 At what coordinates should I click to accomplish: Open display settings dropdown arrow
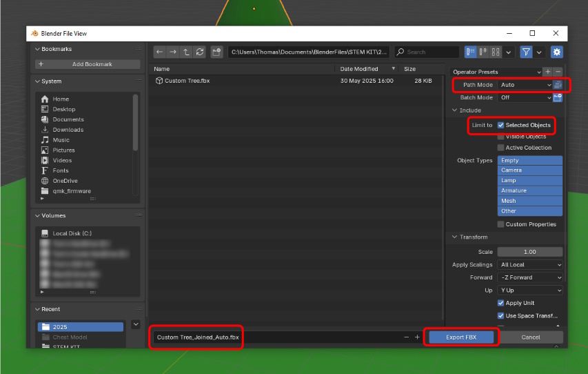(x=509, y=52)
